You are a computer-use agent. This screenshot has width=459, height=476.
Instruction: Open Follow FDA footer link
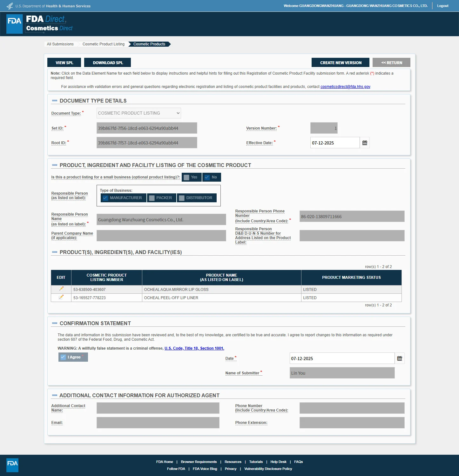click(176, 469)
